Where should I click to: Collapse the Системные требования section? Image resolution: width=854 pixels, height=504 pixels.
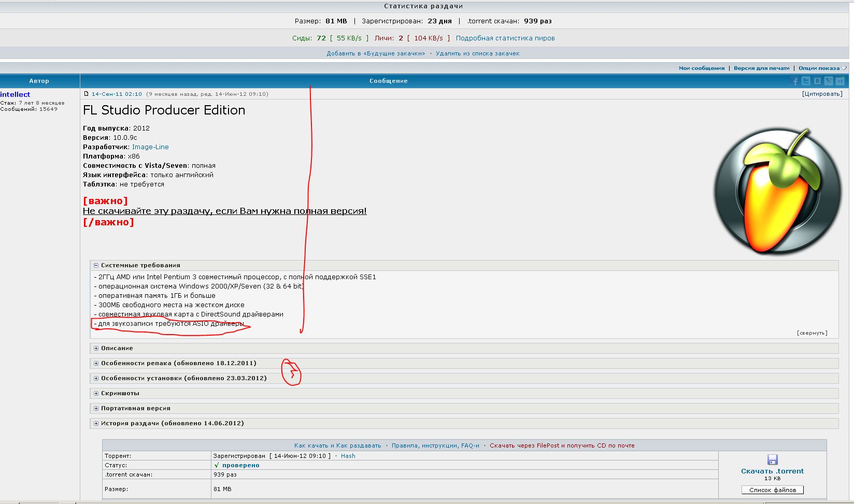tap(96, 265)
